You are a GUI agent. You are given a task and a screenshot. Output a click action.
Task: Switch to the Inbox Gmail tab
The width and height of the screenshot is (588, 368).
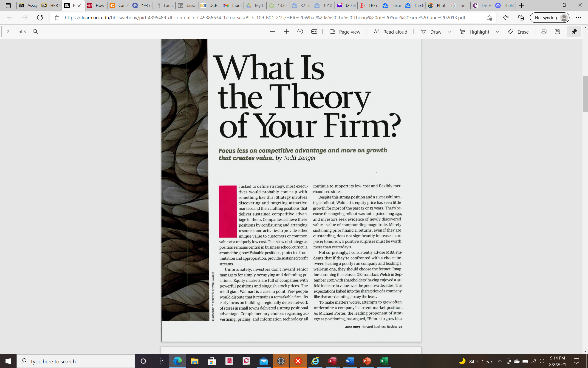point(232,5)
